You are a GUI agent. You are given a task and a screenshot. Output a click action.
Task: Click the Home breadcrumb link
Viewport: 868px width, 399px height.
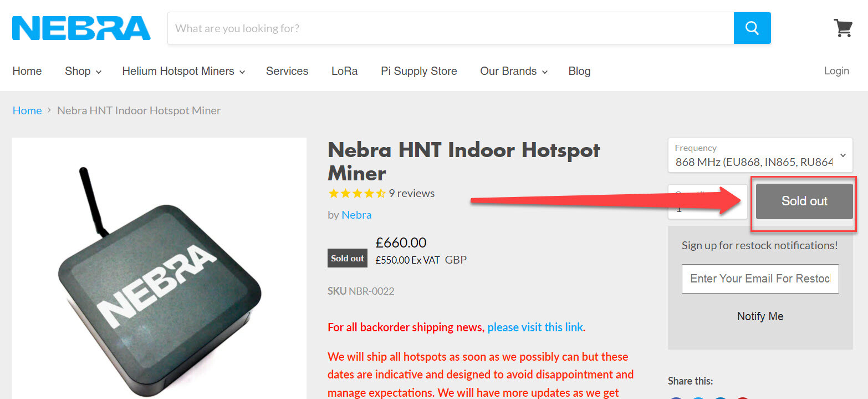[27, 110]
